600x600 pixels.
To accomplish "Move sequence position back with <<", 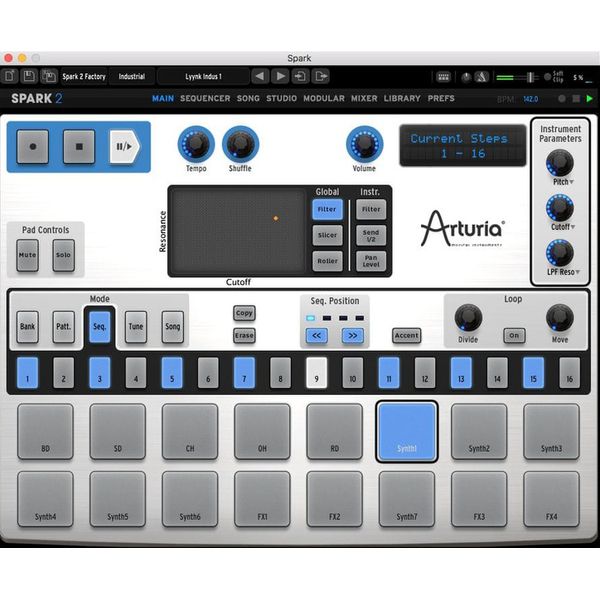I will pos(316,336).
